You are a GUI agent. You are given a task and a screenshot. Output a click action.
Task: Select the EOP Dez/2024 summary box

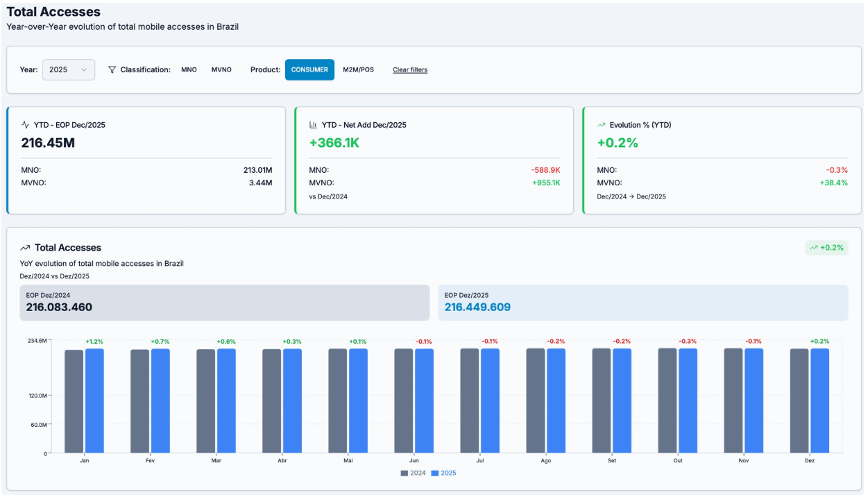pos(224,303)
